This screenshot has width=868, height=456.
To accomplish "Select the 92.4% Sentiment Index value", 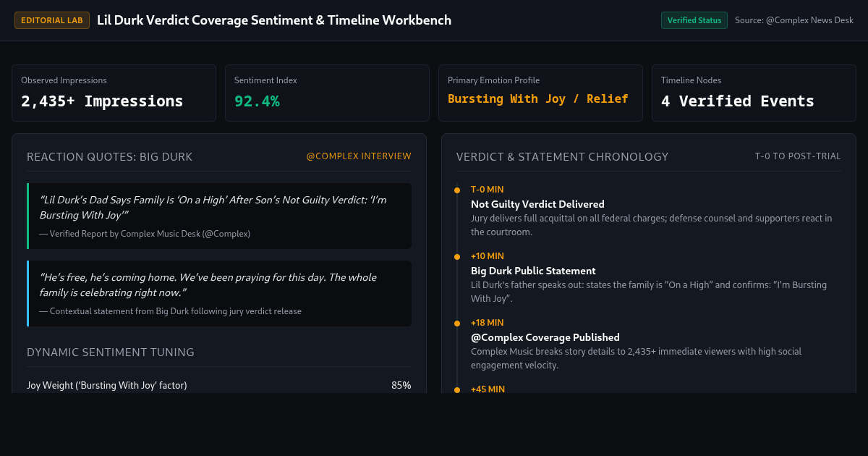I will (257, 101).
